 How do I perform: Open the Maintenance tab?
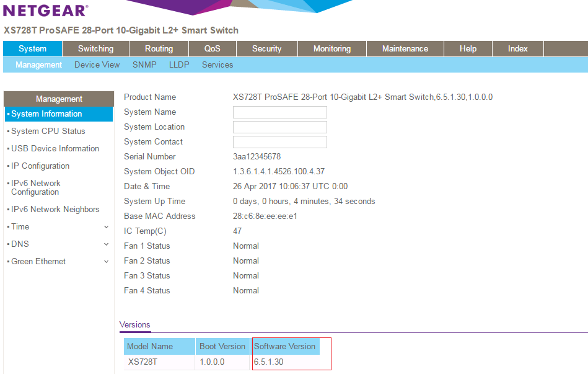tap(405, 49)
